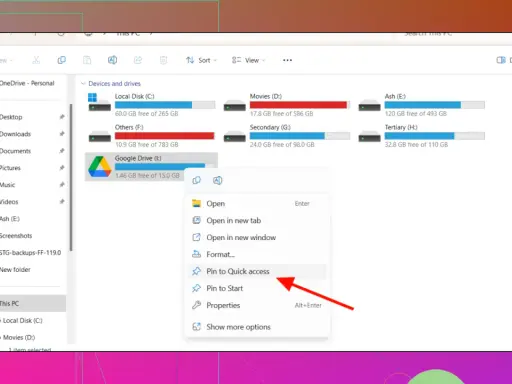Image resolution: width=512 pixels, height=384 pixels.
Task: Click the Delete trash icon in toolbar
Action: pyautogui.click(x=163, y=60)
